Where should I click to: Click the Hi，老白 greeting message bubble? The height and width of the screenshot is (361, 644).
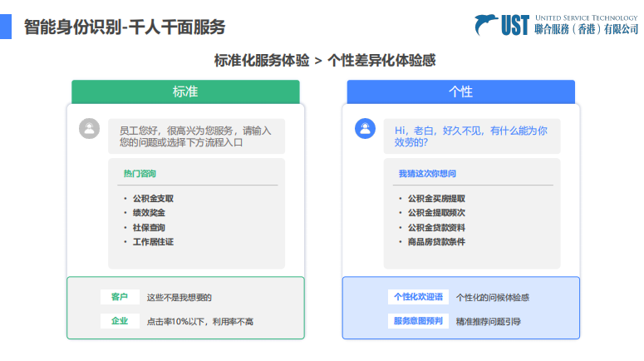pos(472,136)
